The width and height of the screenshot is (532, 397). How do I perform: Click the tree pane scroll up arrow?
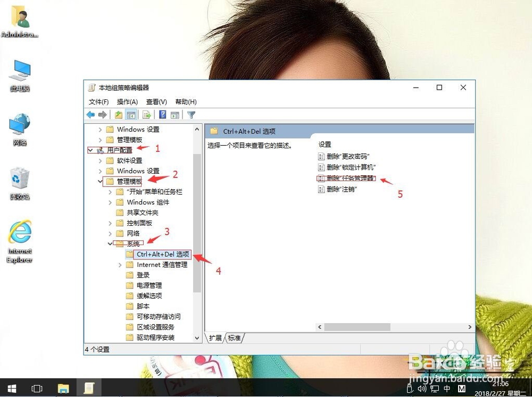tap(197, 129)
